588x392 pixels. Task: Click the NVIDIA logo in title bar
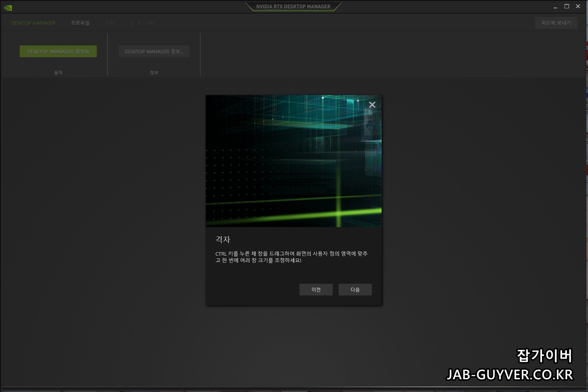tap(8, 7)
